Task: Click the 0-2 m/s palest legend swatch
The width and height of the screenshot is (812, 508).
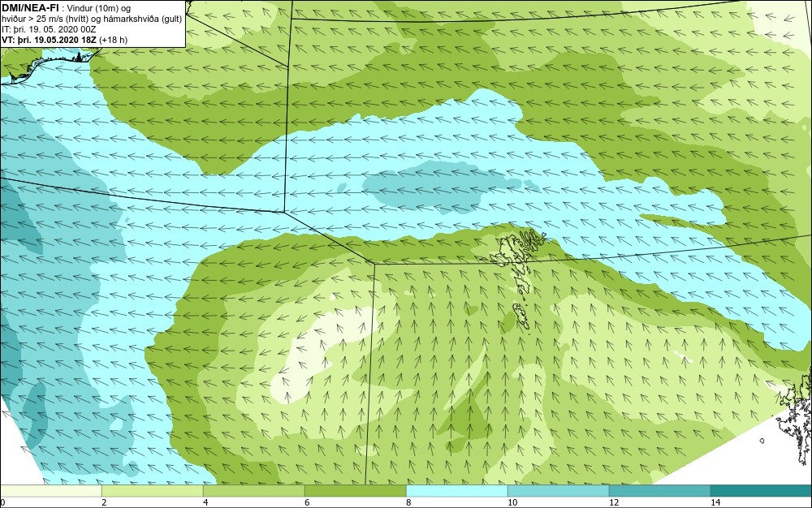Action: [x=50, y=491]
